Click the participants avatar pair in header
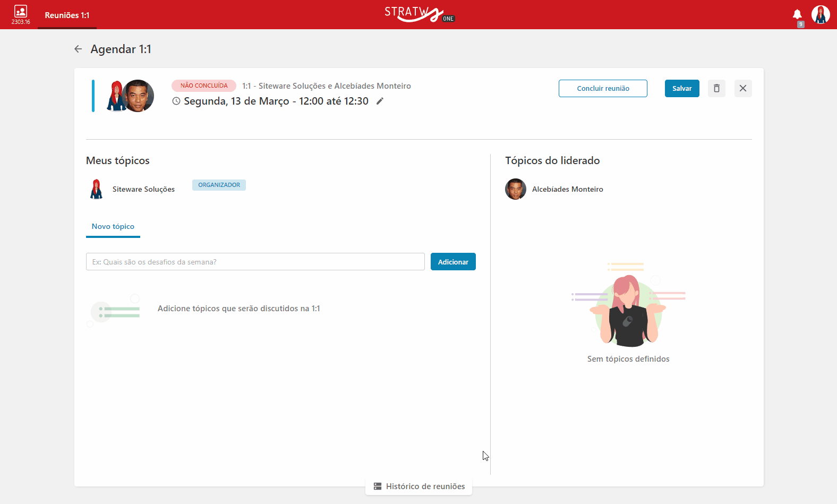This screenshot has height=504, width=837. click(130, 96)
